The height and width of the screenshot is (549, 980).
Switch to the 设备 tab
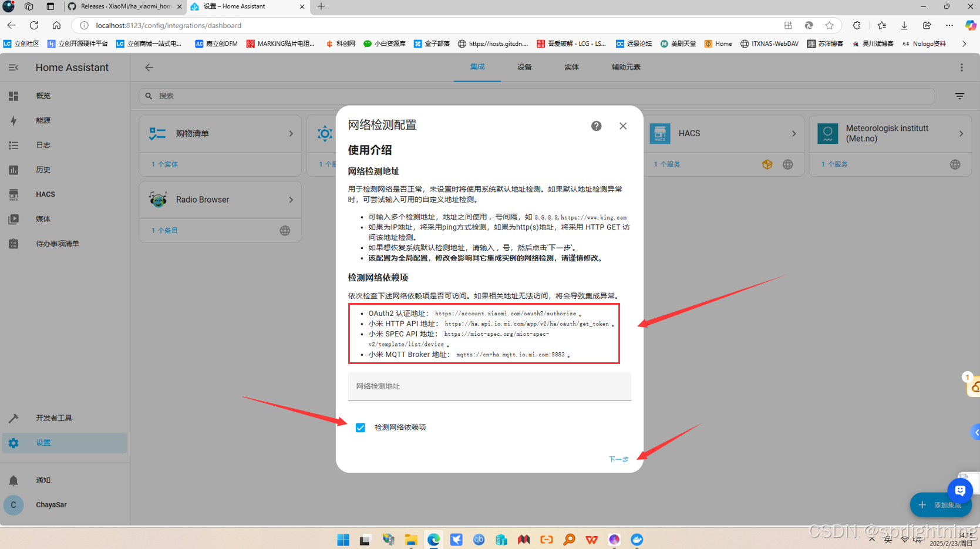point(524,67)
